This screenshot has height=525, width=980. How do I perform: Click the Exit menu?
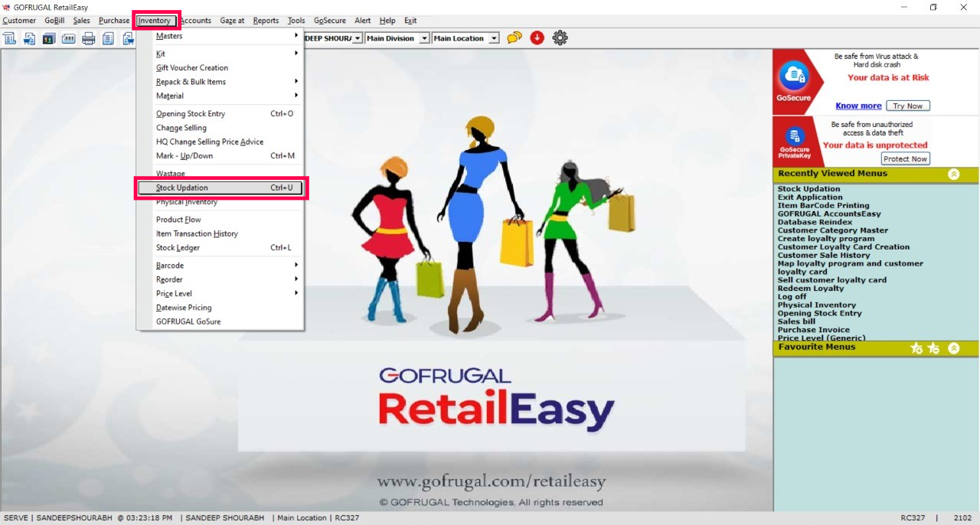pos(410,21)
